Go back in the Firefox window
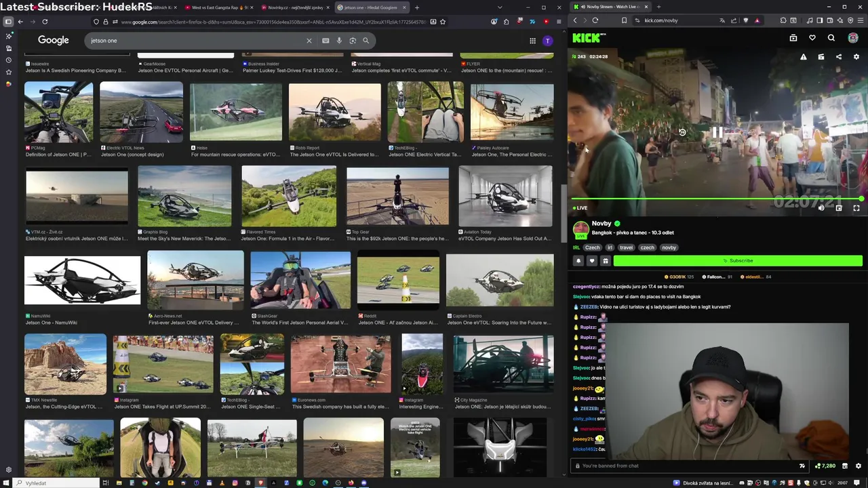Image resolution: width=868 pixels, height=488 pixels. point(20,22)
